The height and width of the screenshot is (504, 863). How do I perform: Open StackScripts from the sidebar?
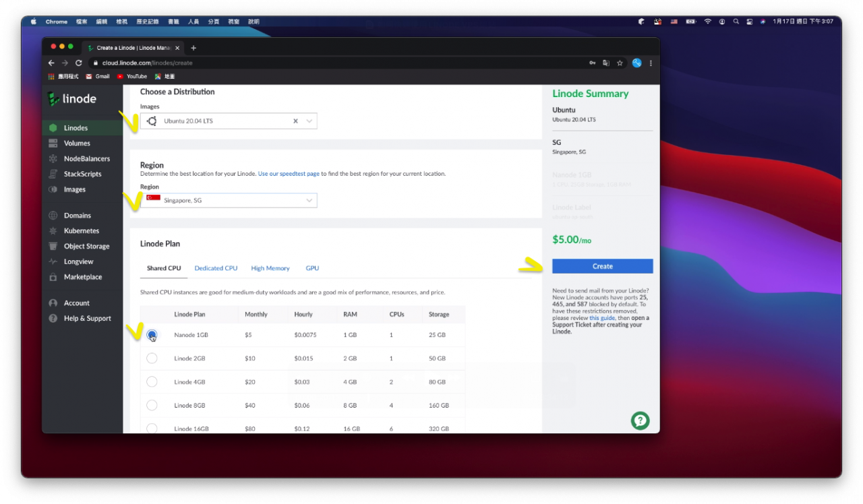click(82, 175)
